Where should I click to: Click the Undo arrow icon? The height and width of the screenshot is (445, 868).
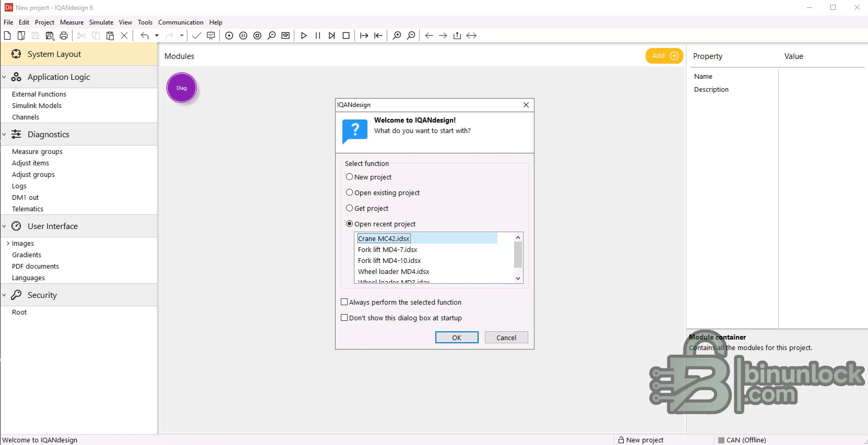pyautogui.click(x=145, y=35)
